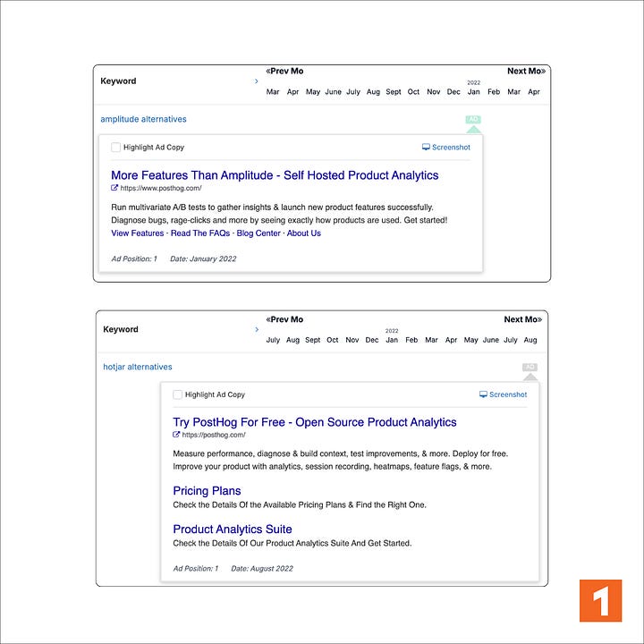Click the Blog Center sitelink
Screen dimensions: 644x644
258,233
